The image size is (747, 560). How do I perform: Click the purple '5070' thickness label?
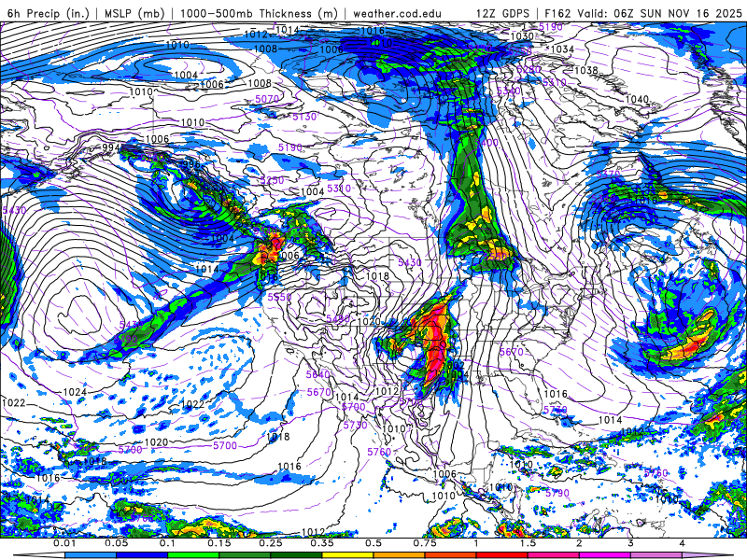pos(267,99)
